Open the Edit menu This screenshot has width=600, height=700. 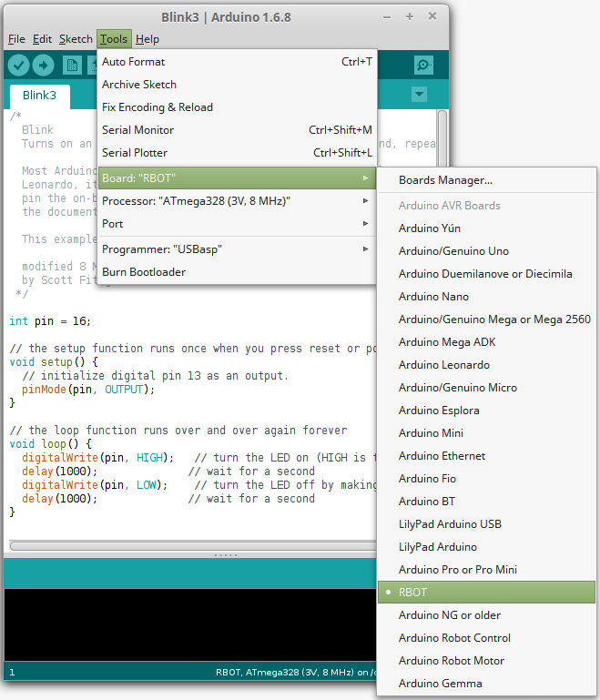coord(43,39)
